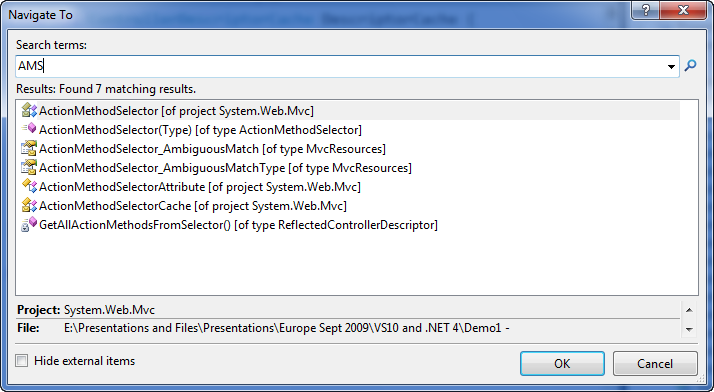Click the details pane scroll up arrow
Image resolution: width=714 pixels, height=392 pixels.
[689, 310]
